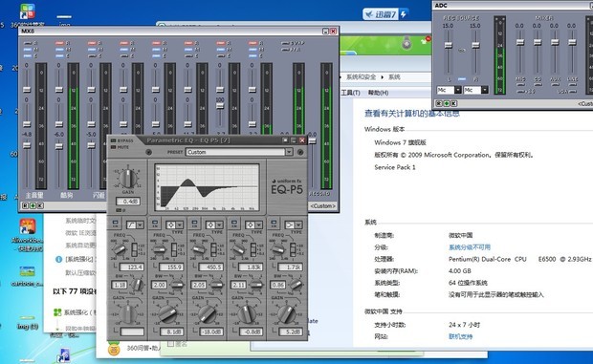Screen dimensions: 593x364
Task: Toggle the on button of EQ band 5
Action: click(275, 224)
